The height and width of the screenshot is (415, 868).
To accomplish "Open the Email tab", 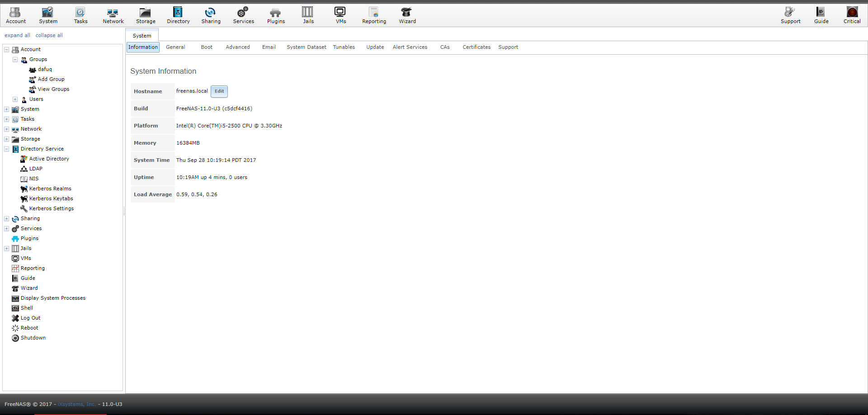I will tap(269, 47).
